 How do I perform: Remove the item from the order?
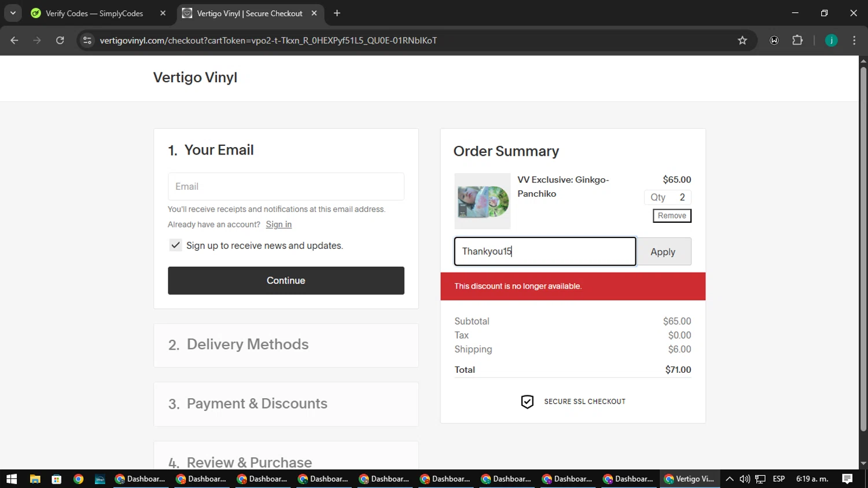pos(672,216)
